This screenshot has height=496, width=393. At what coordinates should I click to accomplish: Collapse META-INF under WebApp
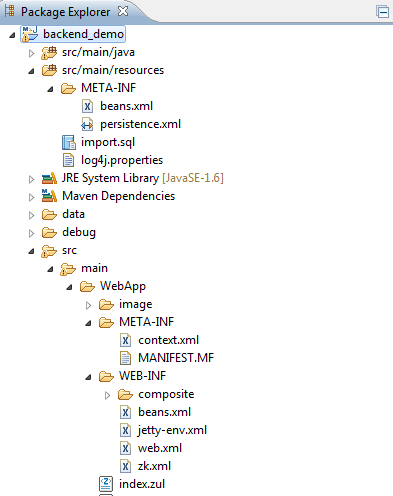tap(88, 323)
